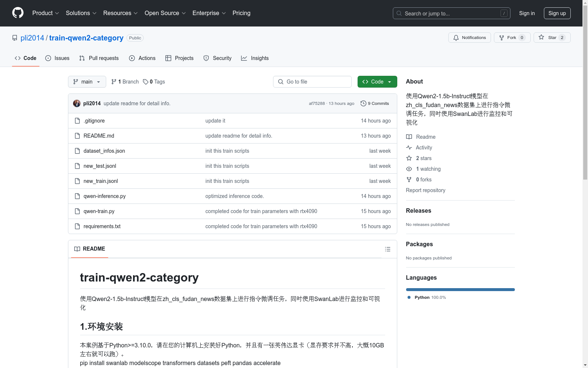Click the Readme book icon in About

409,137
